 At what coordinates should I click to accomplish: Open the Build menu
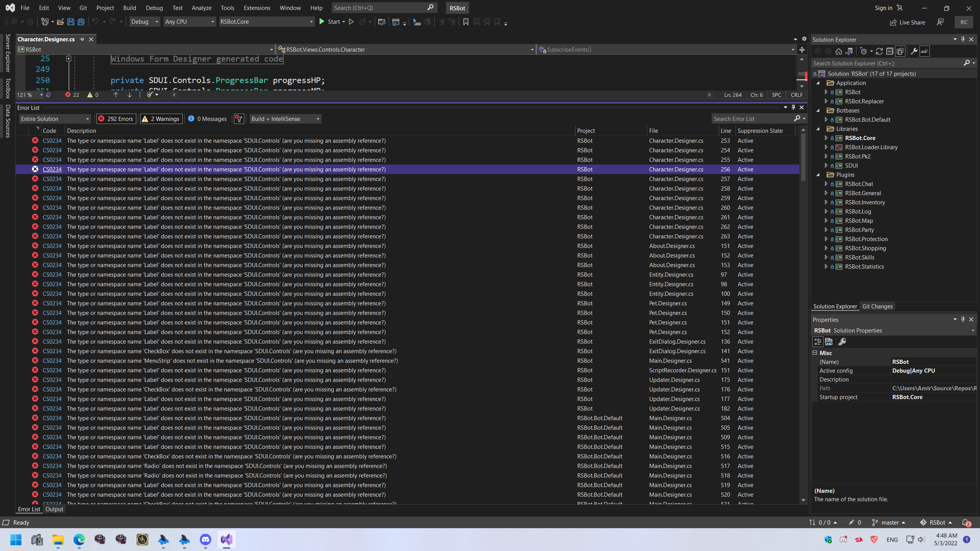(129, 8)
